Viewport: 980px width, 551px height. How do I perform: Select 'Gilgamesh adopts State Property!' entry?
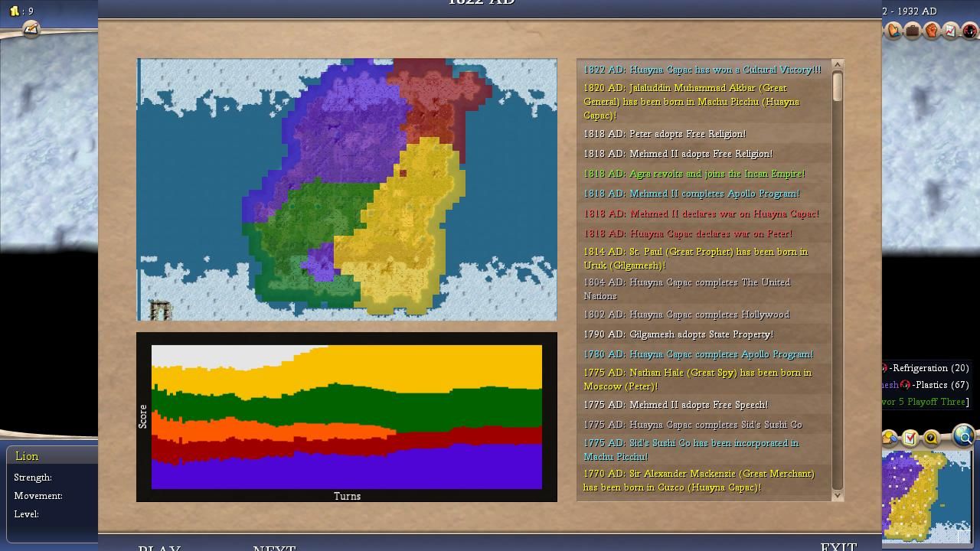[703, 334]
